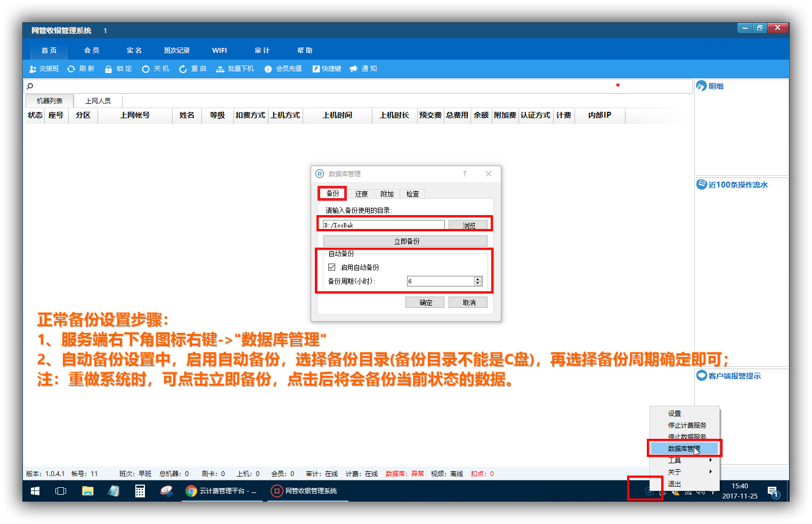The image size is (812, 524).
Task: Click the 版本: 1.0.4.1 status text
Action: point(45,473)
